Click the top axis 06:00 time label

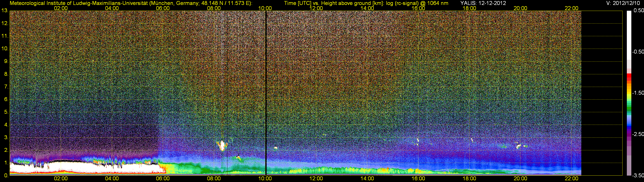pos(163,8)
